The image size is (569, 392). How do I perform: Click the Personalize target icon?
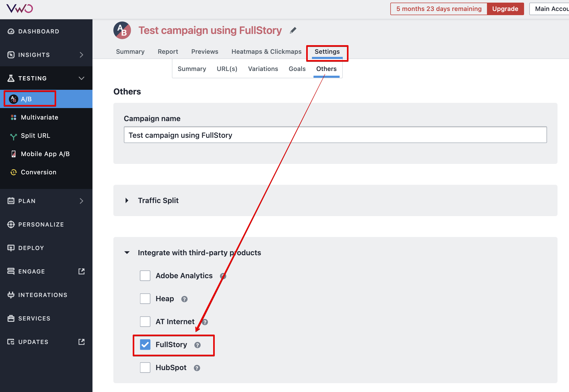[11, 224]
